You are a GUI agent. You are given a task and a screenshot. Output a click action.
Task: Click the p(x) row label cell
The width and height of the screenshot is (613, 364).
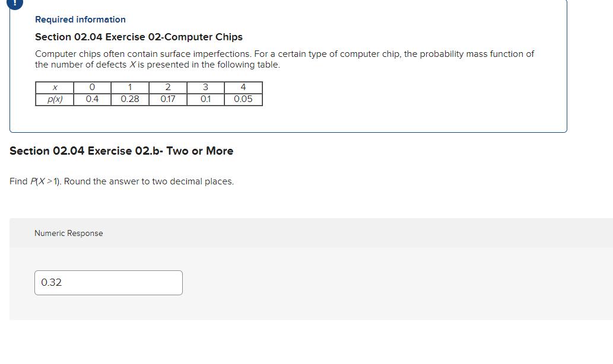[55, 99]
